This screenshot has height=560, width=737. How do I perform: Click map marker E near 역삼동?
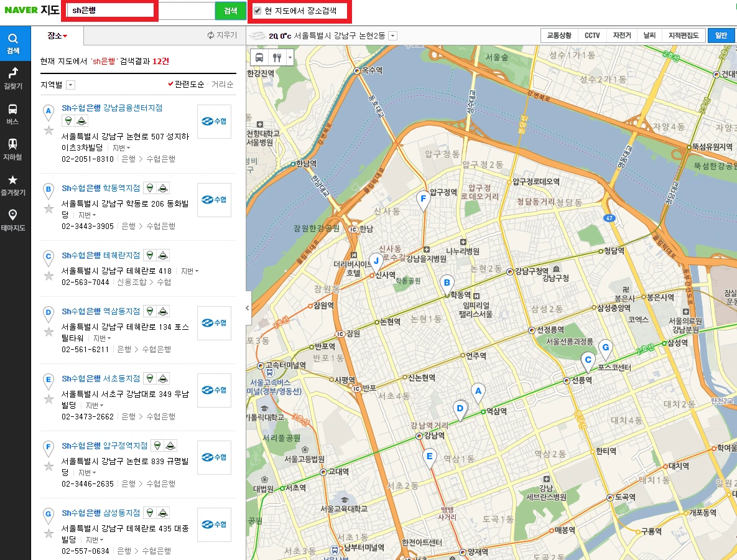point(429,456)
